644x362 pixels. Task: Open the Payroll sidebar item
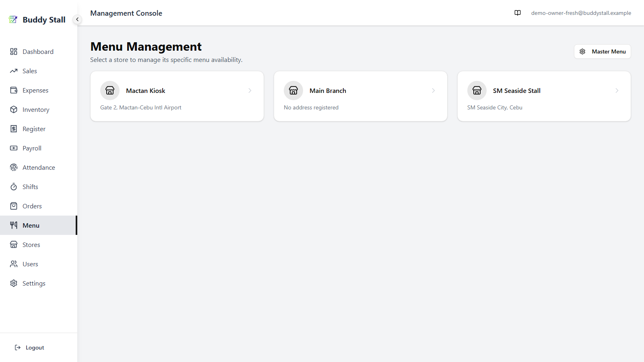point(39,148)
